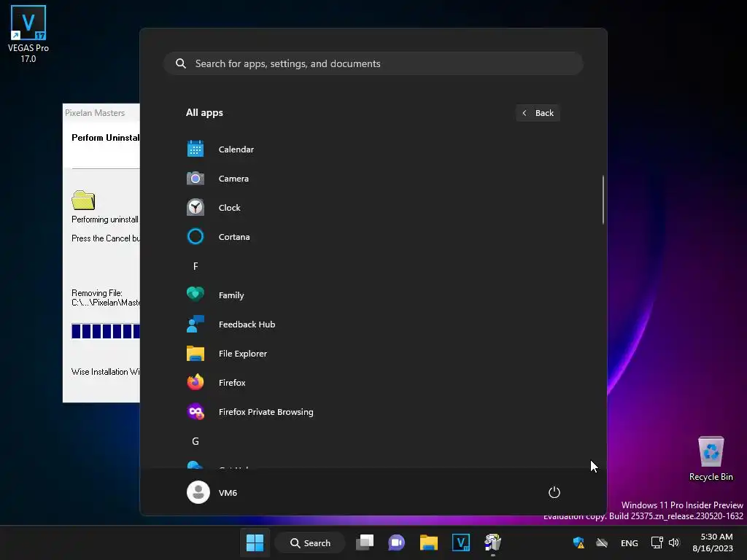Open the clock and date flyout
Screen dimensions: 747x560
[713, 542]
